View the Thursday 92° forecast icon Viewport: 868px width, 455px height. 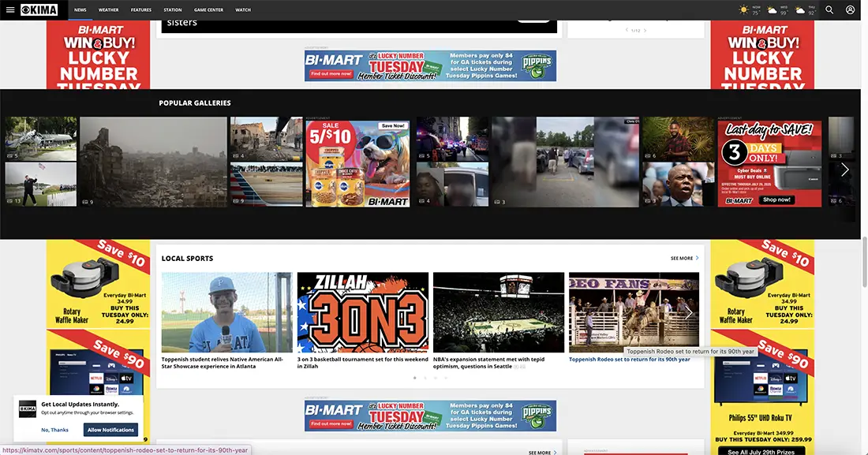coord(800,10)
